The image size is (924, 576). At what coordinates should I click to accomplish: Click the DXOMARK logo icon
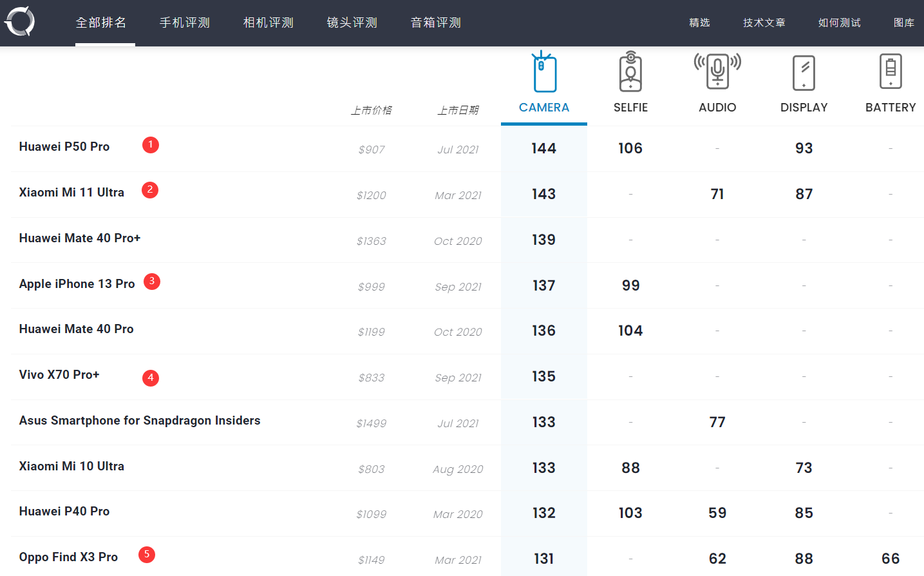(x=20, y=21)
